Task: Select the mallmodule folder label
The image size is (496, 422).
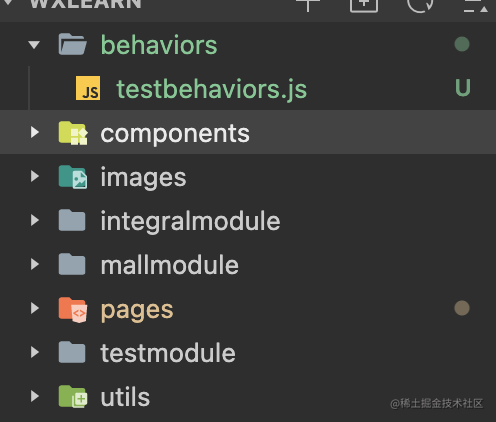Action: [170, 265]
